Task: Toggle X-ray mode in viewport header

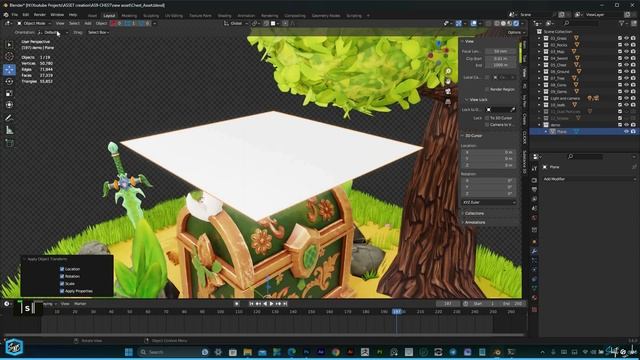Action: (x=489, y=23)
